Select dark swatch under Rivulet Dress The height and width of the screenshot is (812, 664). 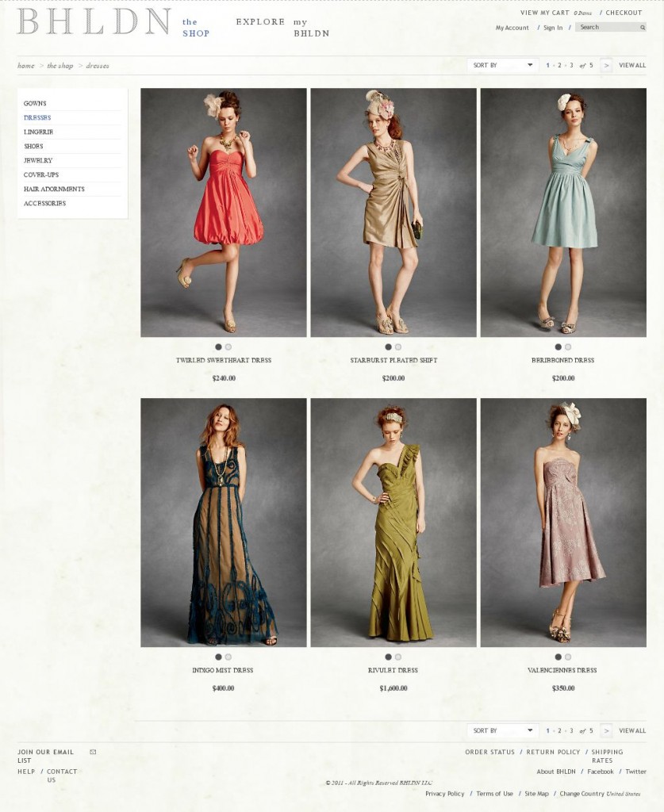[389, 657]
